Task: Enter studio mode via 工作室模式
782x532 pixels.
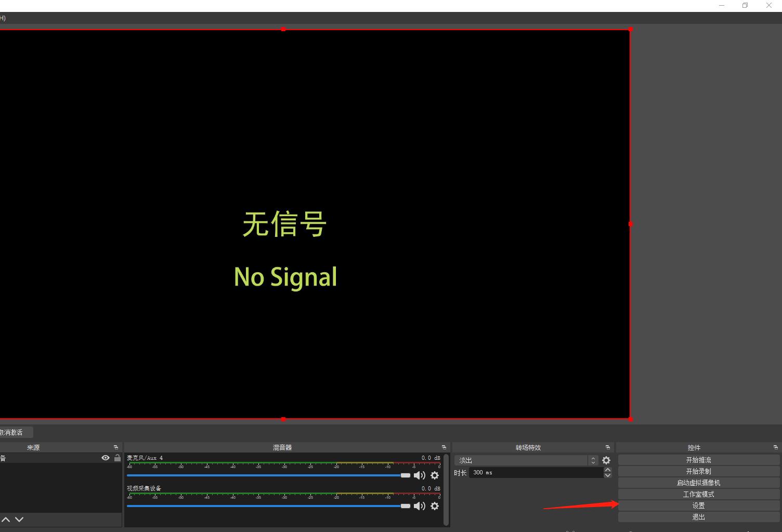Action: click(x=698, y=494)
